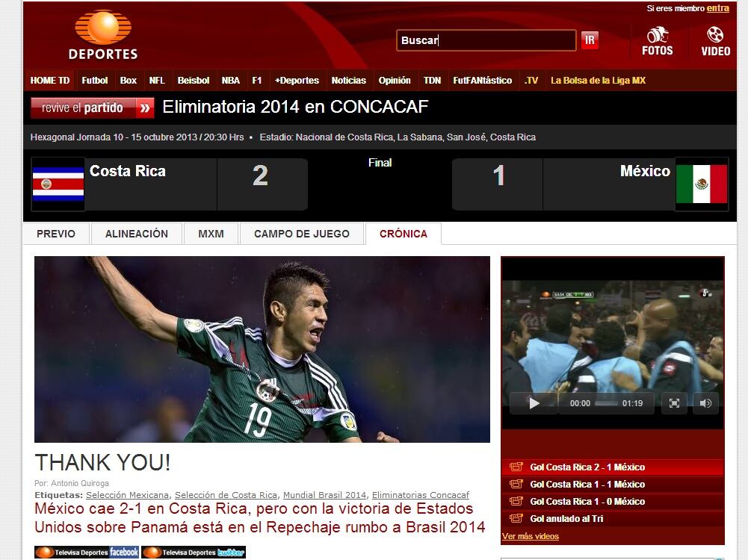Open the Televisa Deportes Facebook badge

pos(87,553)
